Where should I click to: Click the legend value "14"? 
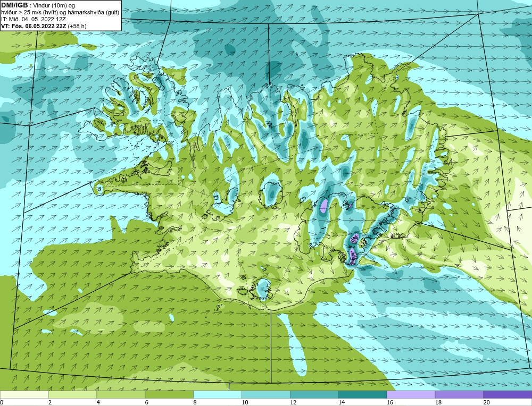pyautogui.click(x=342, y=402)
